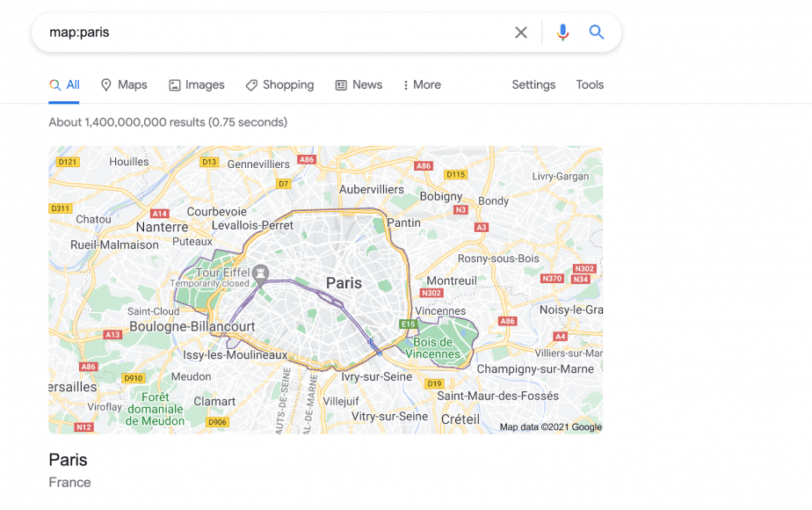
Task: Click the A3 road badge
Action: [x=481, y=228]
